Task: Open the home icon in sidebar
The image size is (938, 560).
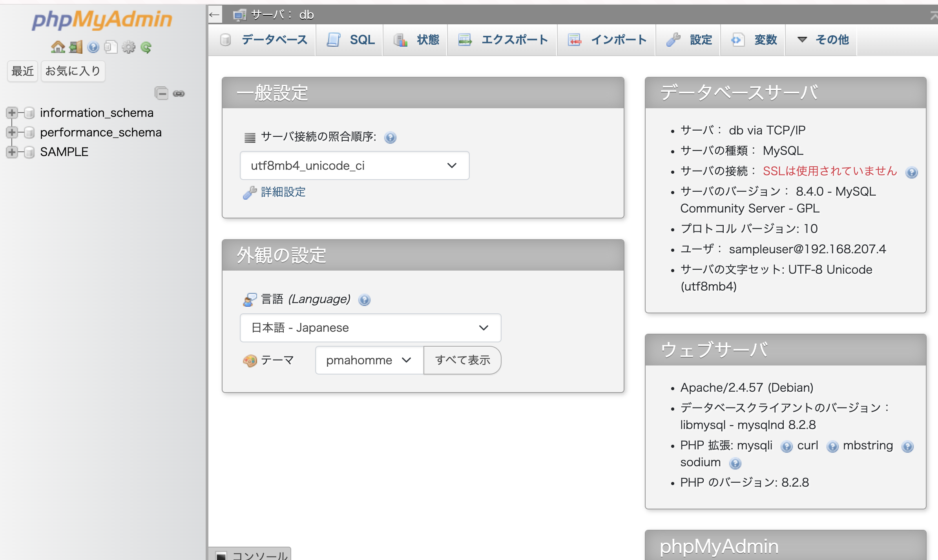Action: click(58, 47)
